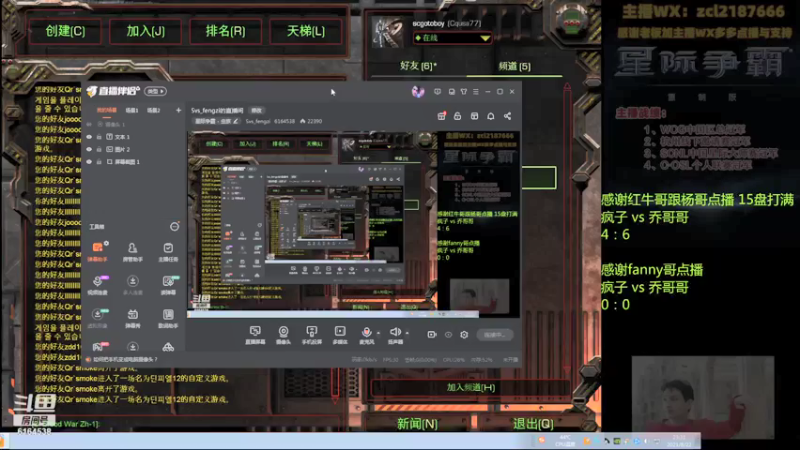The height and width of the screenshot is (450, 800).
Task: Open the hamburger menu in 直播伴侣 title bar
Action: pyautogui.click(x=476, y=92)
